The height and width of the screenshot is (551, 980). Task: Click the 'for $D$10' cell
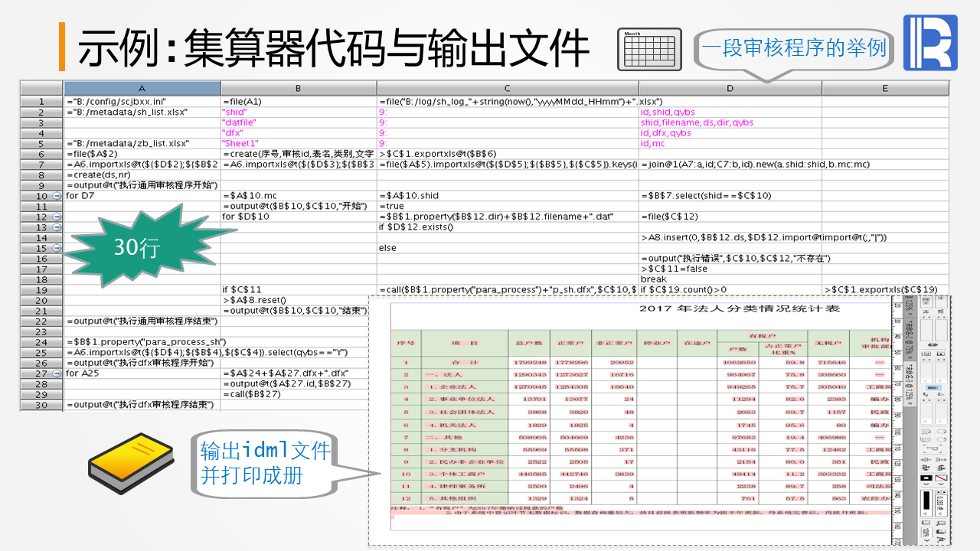point(299,217)
